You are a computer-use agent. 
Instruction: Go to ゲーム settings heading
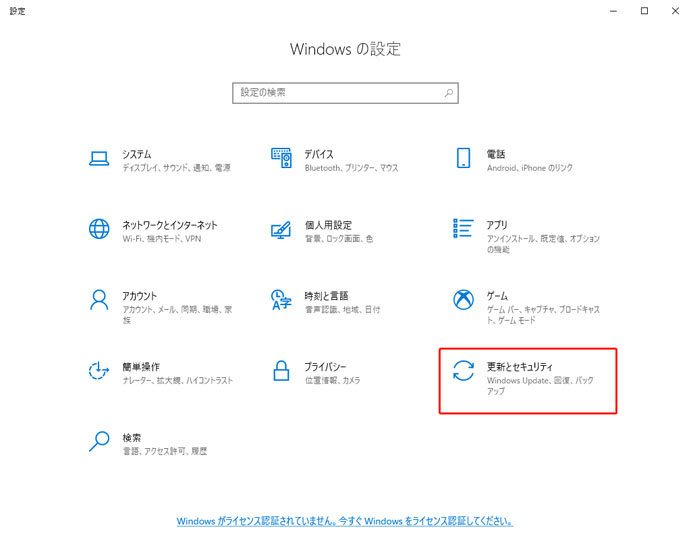click(x=497, y=296)
